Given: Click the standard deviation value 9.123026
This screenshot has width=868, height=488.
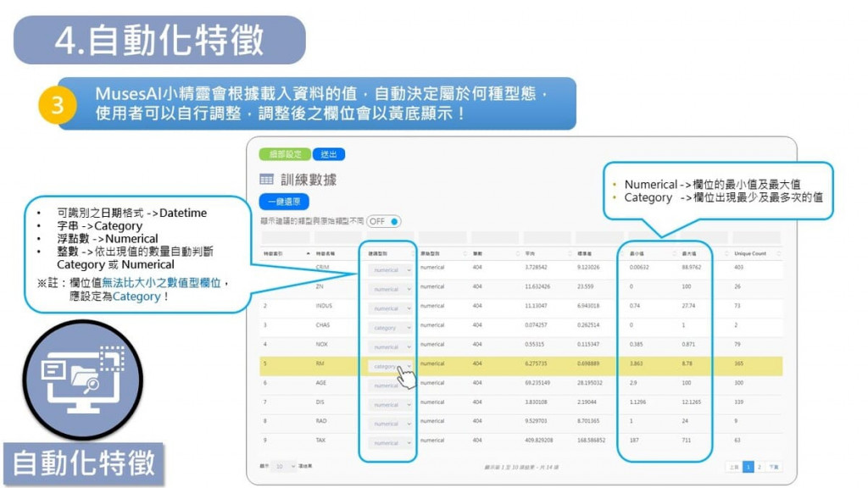Looking at the screenshot, I should [588, 267].
